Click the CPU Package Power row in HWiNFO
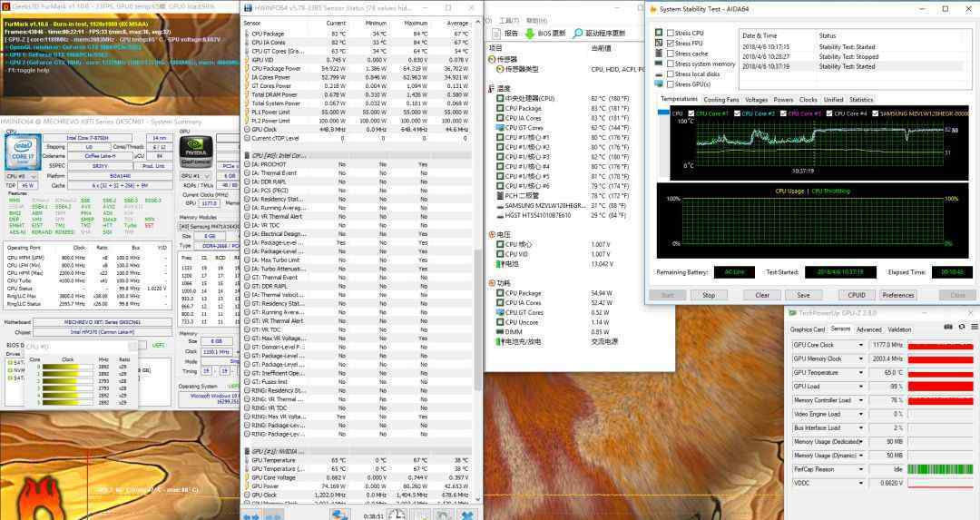Image resolution: width=980 pixels, height=520 pixels. (357, 69)
